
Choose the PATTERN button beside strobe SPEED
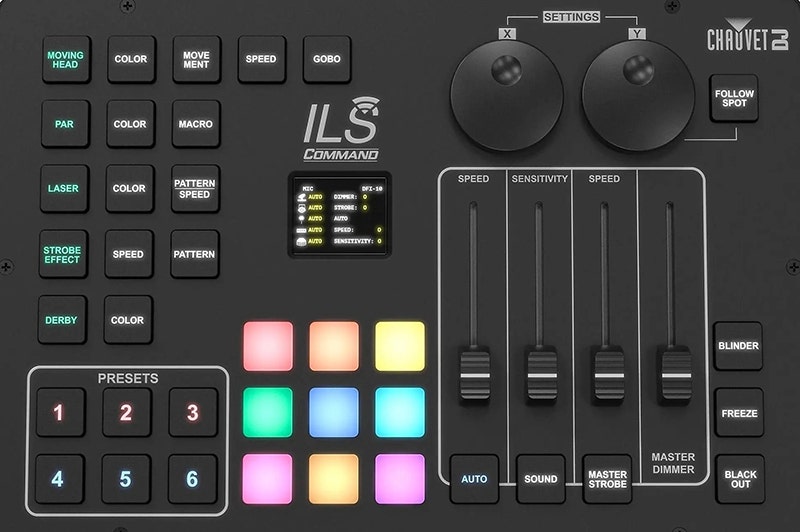coord(194,254)
